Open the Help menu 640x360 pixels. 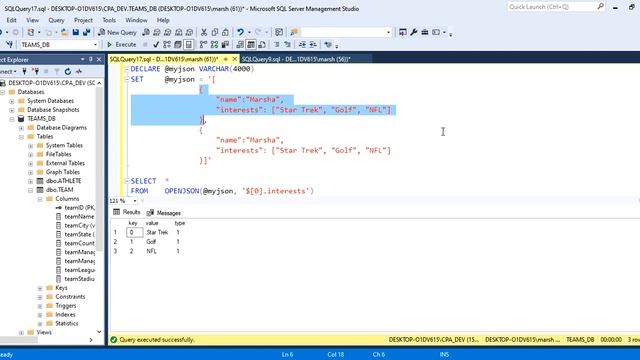point(163,20)
